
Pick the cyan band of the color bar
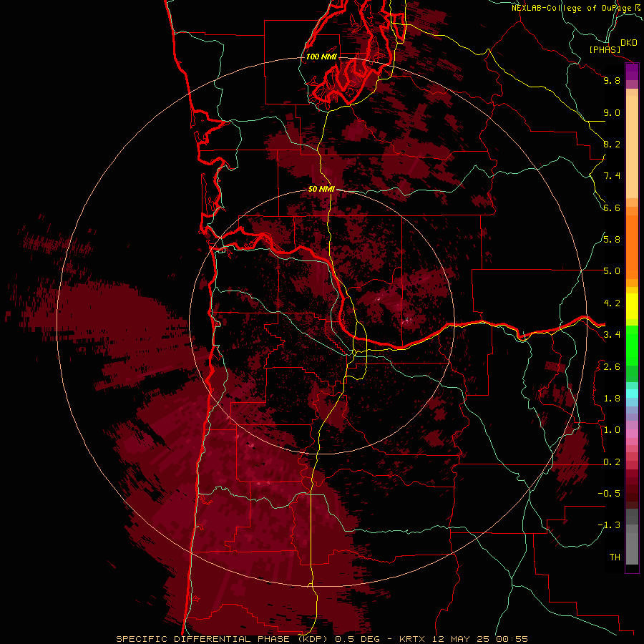tap(632, 394)
